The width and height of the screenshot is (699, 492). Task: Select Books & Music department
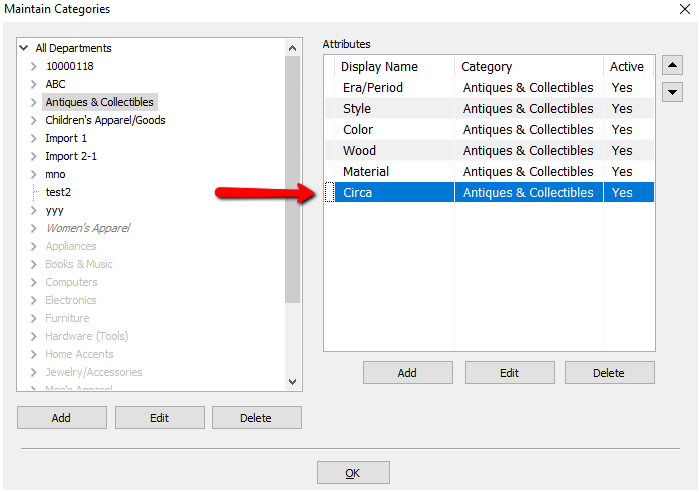coord(79,264)
